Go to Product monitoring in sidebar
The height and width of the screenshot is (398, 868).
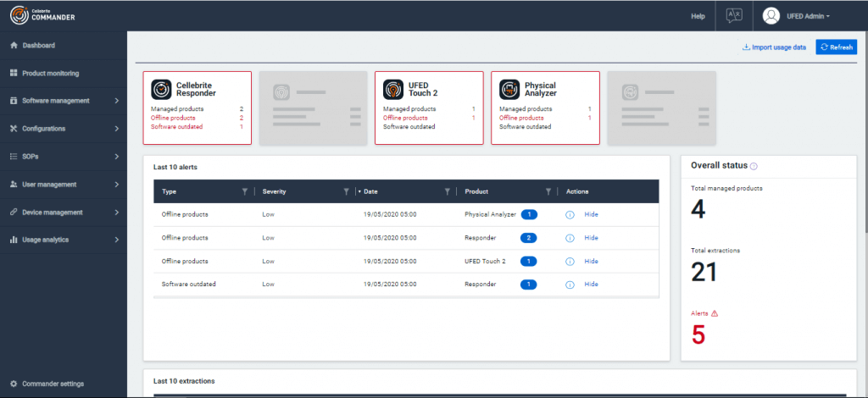coord(50,73)
